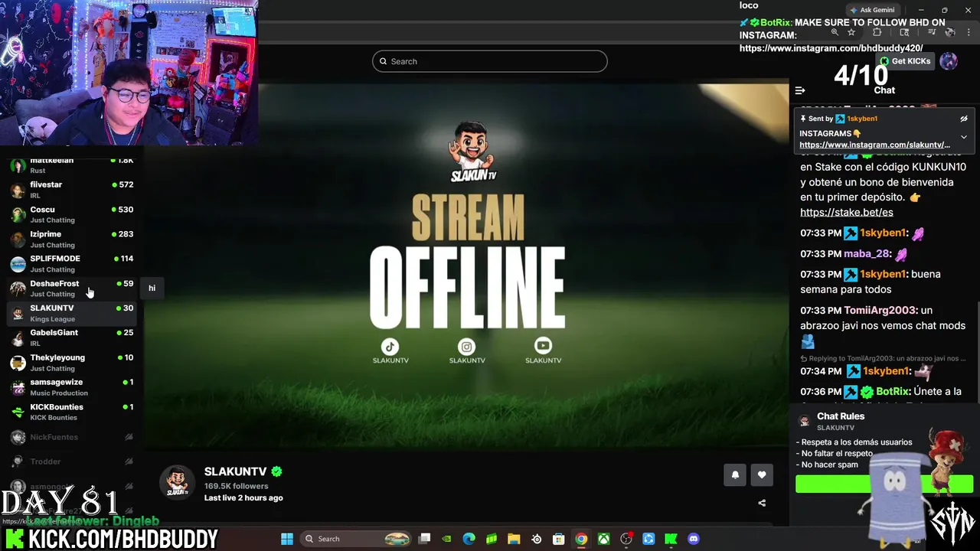Screen dimensions: 980x551
Task: Launch Microsoft Edge from taskbar
Action: pyautogui.click(x=469, y=539)
